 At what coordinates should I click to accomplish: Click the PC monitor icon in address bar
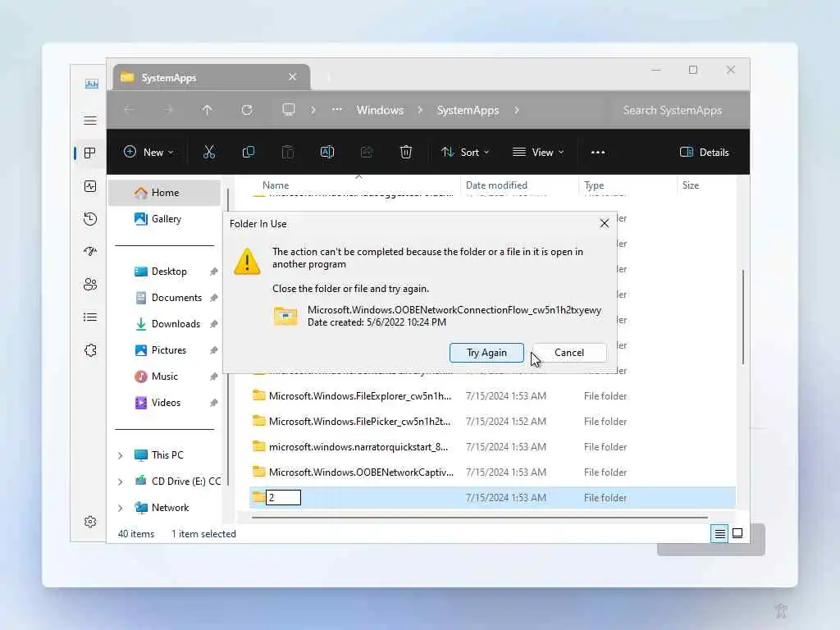click(x=289, y=110)
